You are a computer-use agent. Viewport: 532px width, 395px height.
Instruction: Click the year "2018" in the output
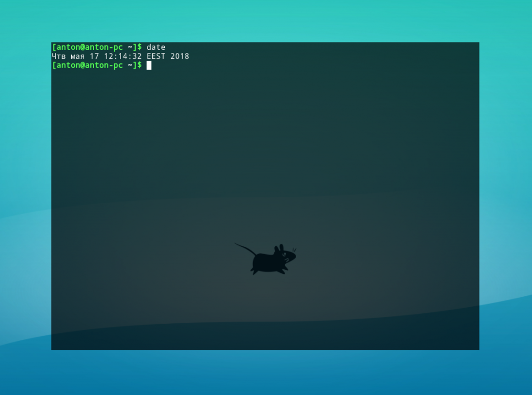point(180,56)
